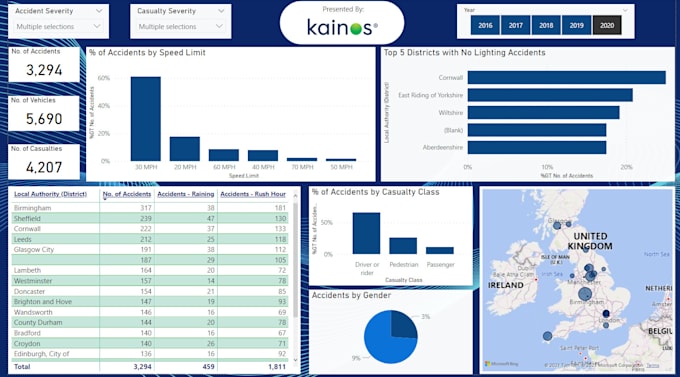
Task: Select the Edinburgh, City of row
Action: point(150,354)
